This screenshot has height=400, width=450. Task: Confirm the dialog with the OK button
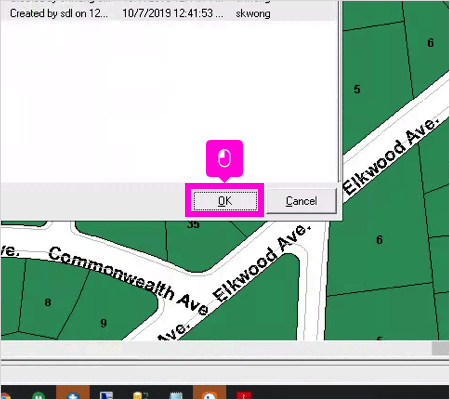tap(225, 201)
